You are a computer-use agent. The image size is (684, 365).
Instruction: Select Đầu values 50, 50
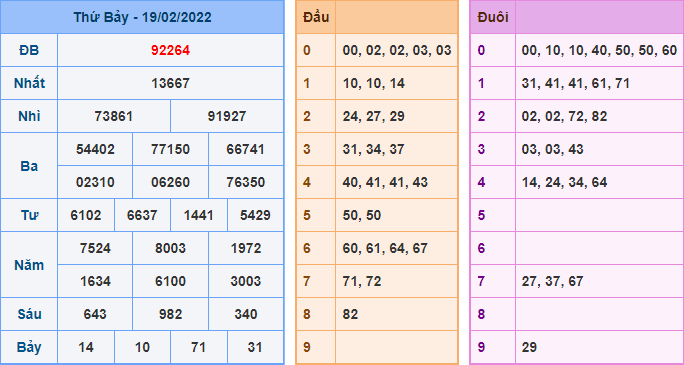(x=362, y=215)
